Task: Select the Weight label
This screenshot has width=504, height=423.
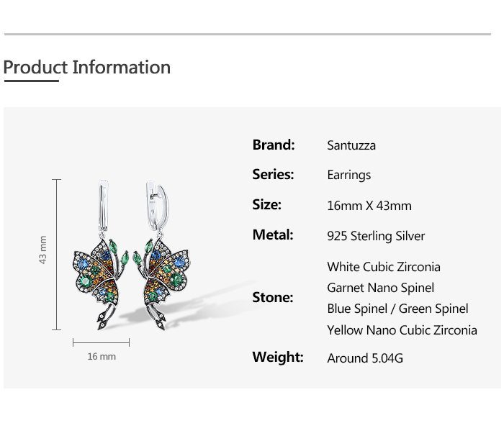Action: pyautogui.click(x=278, y=357)
